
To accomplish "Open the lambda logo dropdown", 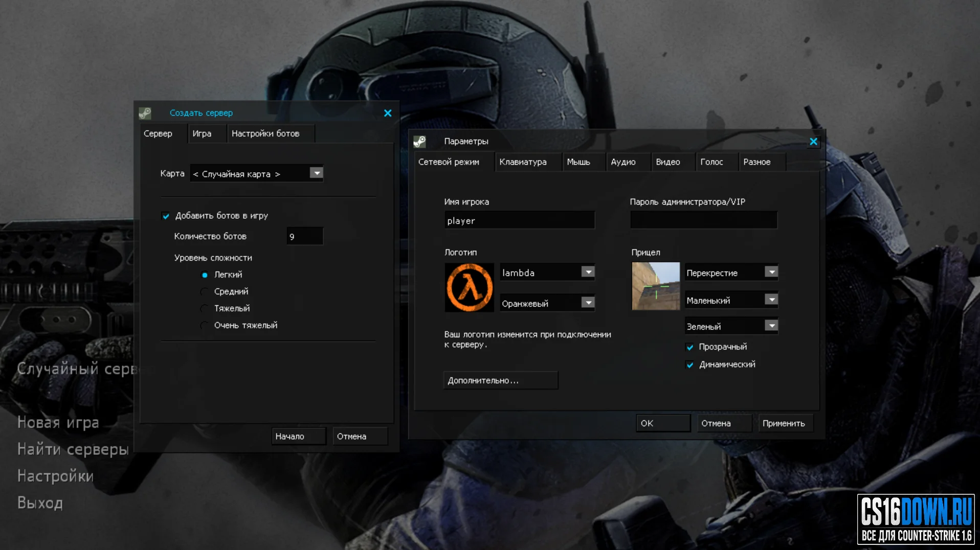I will pos(588,272).
